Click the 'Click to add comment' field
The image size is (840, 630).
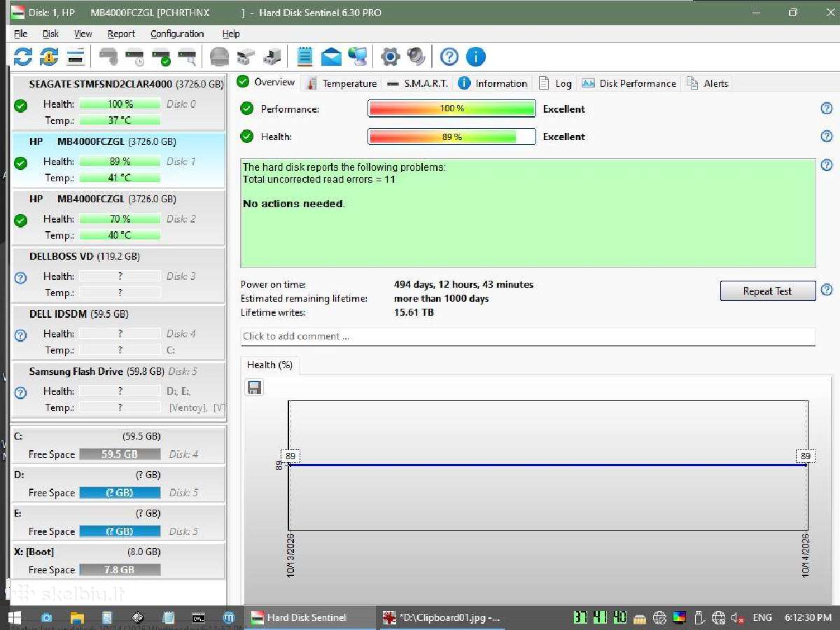click(528, 336)
